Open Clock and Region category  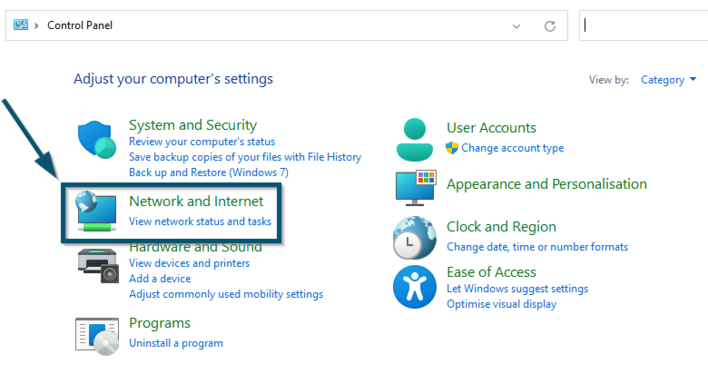[501, 227]
